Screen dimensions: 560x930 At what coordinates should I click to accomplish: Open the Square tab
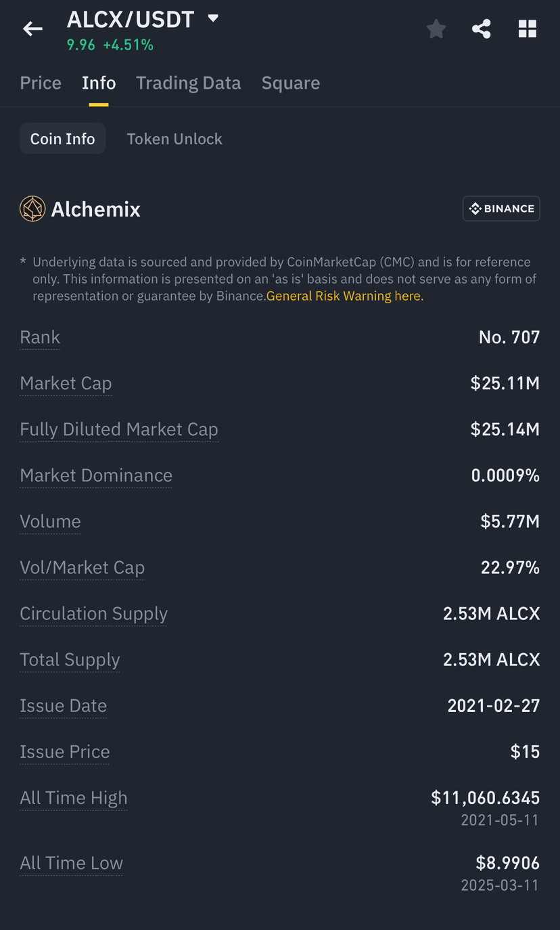click(291, 83)
